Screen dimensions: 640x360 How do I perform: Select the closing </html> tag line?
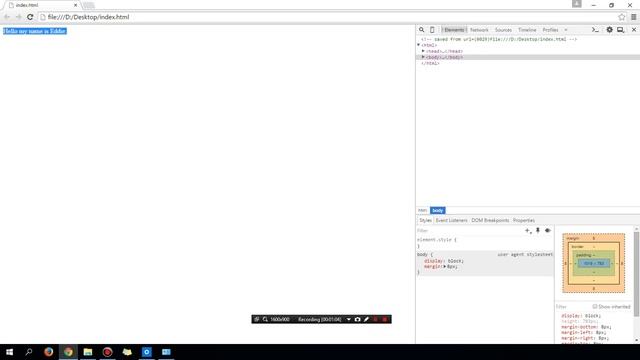click(x=430, y=63)
